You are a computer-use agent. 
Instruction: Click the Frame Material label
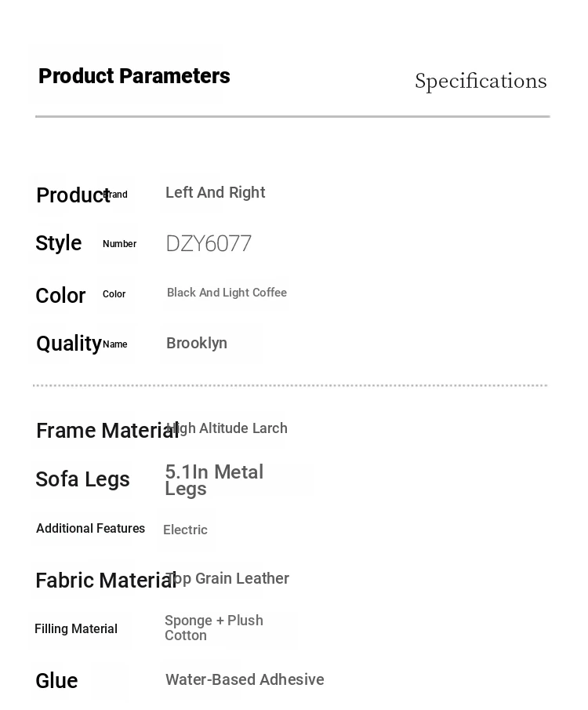[107, 431]
